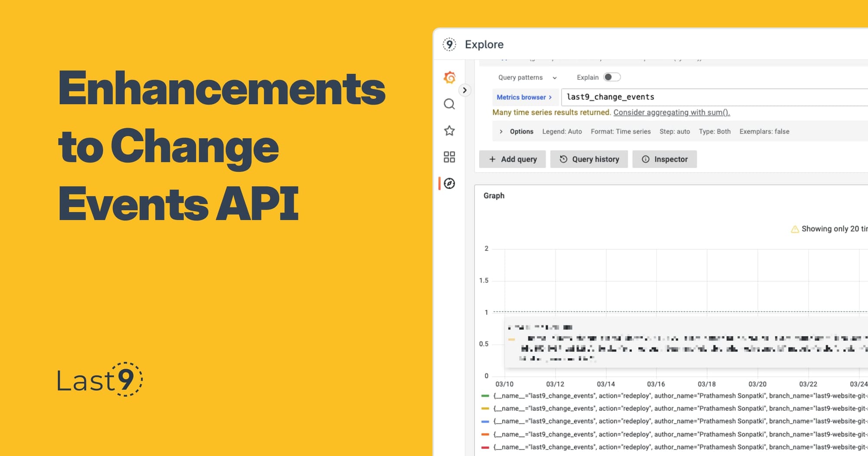Toggle the Explain switch

pyautogui.click(x=612, y=77)
